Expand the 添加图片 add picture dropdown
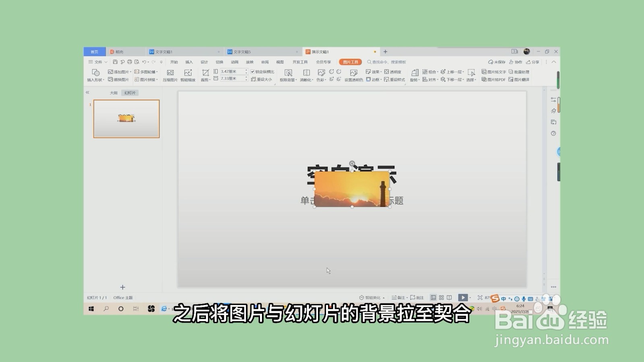 pyautogui.click(x=120, y=72)
